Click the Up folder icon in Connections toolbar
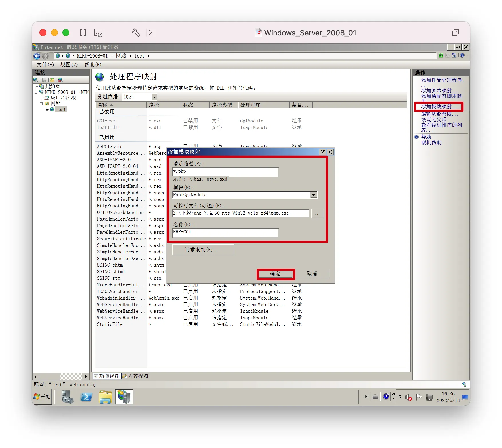 tap(52, 80)
